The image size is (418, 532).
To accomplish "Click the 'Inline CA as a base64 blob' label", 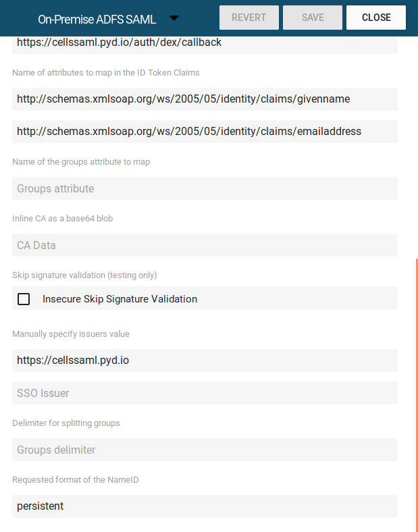I will tap(62, 219).
